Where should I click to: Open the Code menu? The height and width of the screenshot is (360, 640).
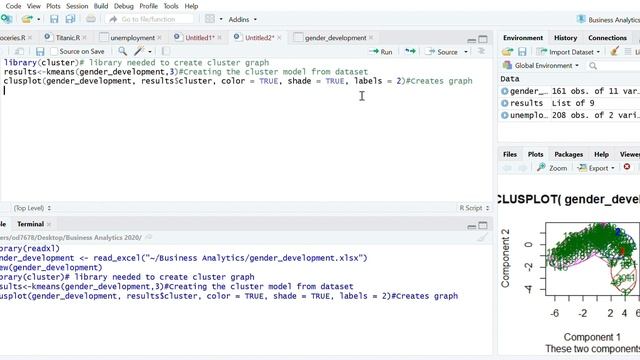13,6
